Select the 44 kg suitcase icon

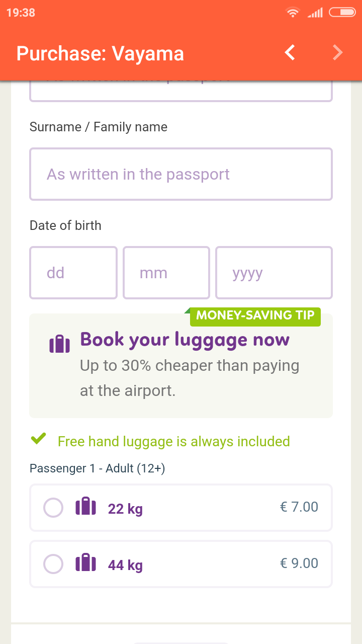[x=85, y=563]
